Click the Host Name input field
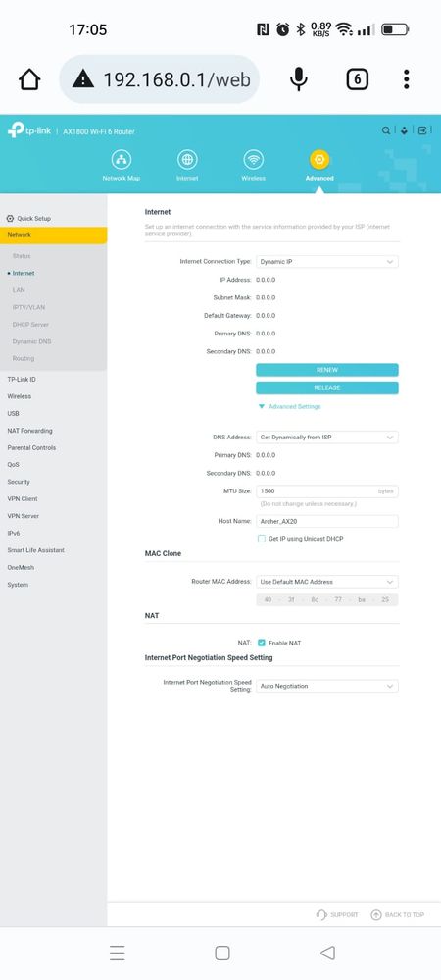The height and width of the screenshot is (980, 441). tap(327, 521)
